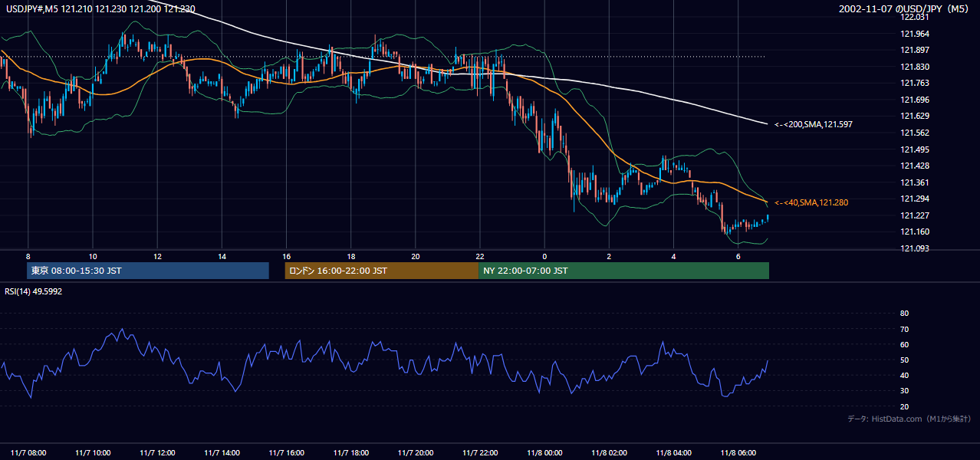980x460 pixels.
Task: Click the 121.897 price axis label
Action: tap(916, 50)
